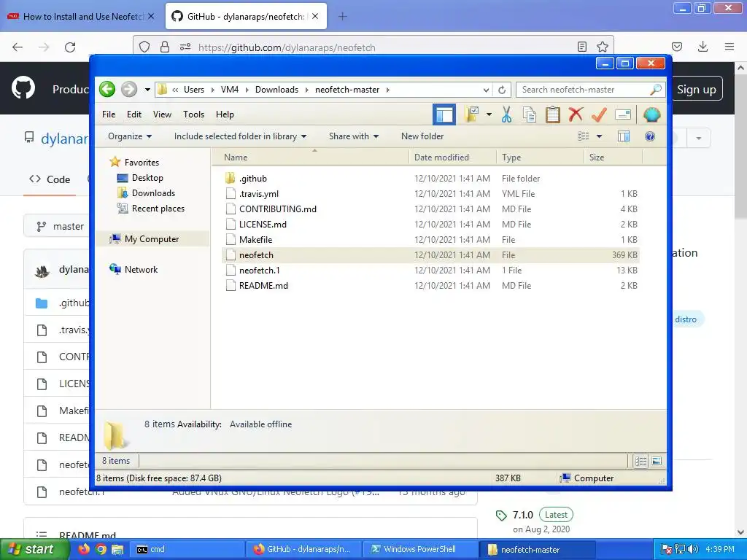Click the Classic Shell seashell icon
Viewport: 747px width, 560px height.
coord(651,114)
